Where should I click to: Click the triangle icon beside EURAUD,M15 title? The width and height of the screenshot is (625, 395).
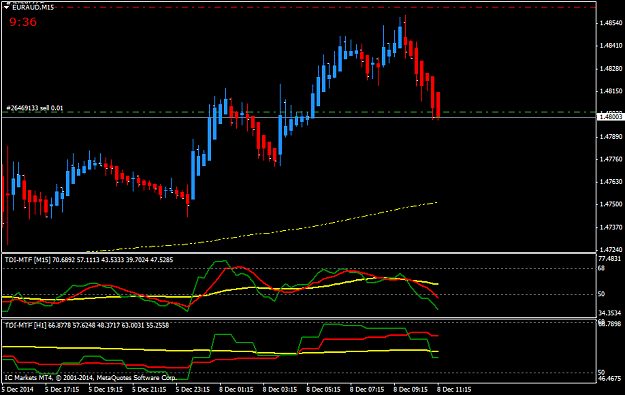[6, 7]
